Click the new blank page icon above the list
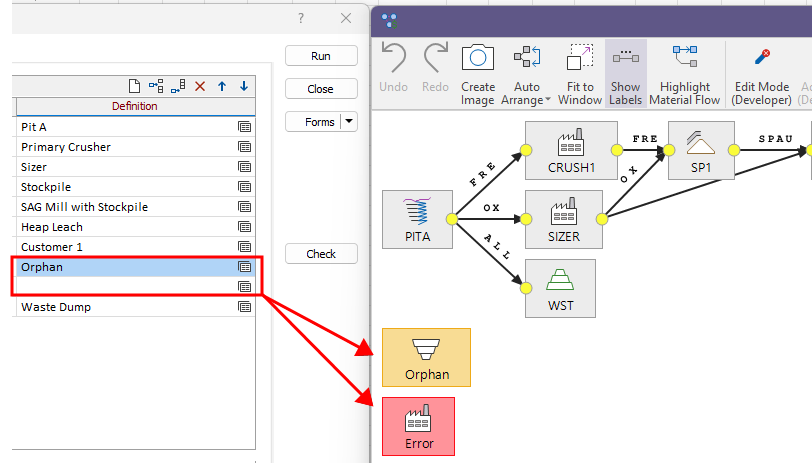 (x=135, y=87)
